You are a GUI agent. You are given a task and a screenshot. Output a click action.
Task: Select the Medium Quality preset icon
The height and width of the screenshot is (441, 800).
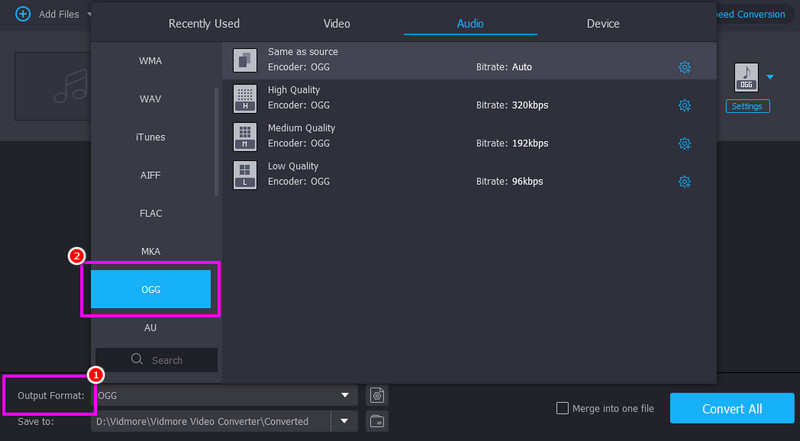click(x=245, y=137)
